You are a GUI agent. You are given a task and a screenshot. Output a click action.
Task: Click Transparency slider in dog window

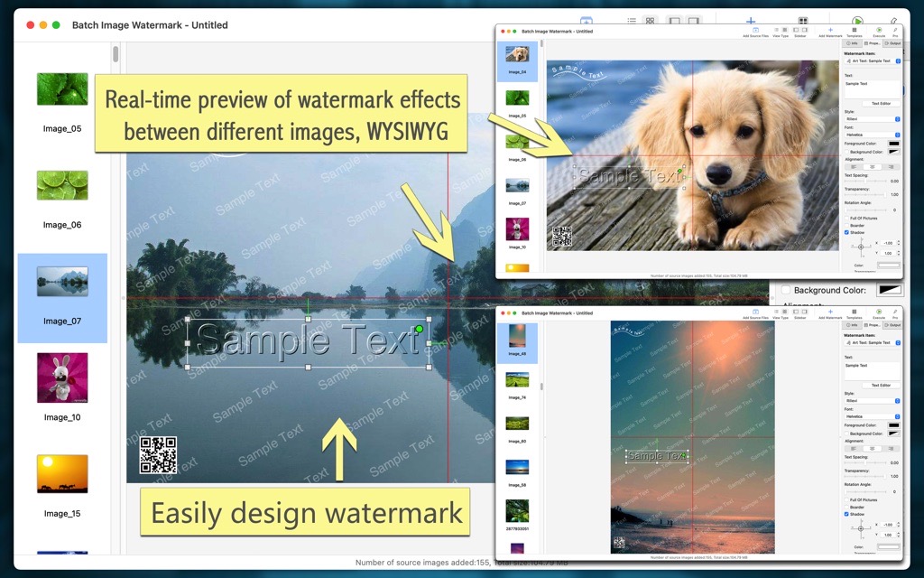pos(865,195)
